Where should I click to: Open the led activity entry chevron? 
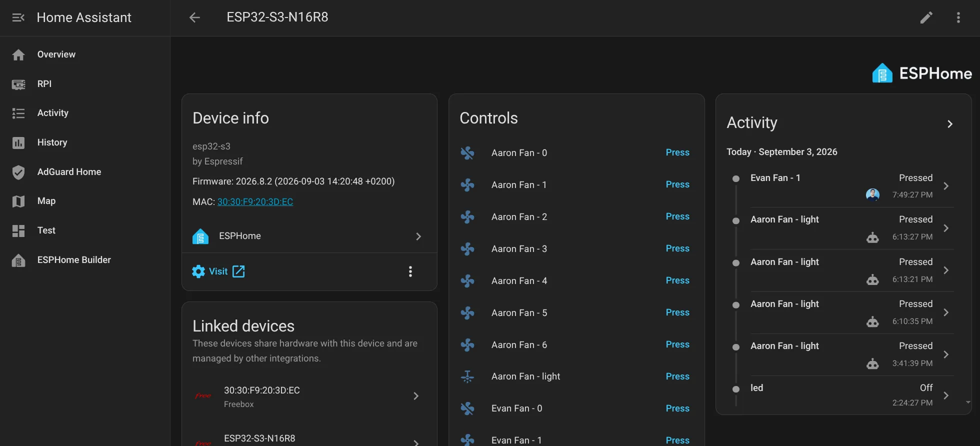[946, 395]
